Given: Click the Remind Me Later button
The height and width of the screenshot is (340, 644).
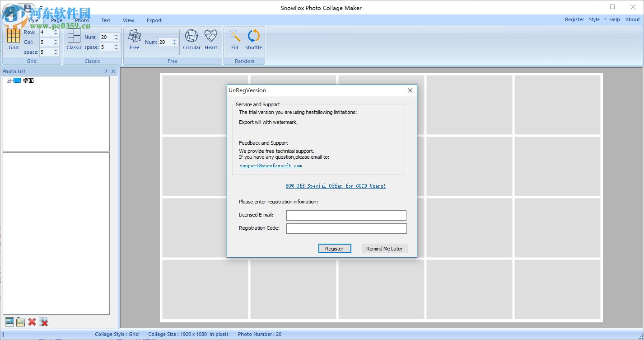Looking at the screenshot, I should 385,249.
